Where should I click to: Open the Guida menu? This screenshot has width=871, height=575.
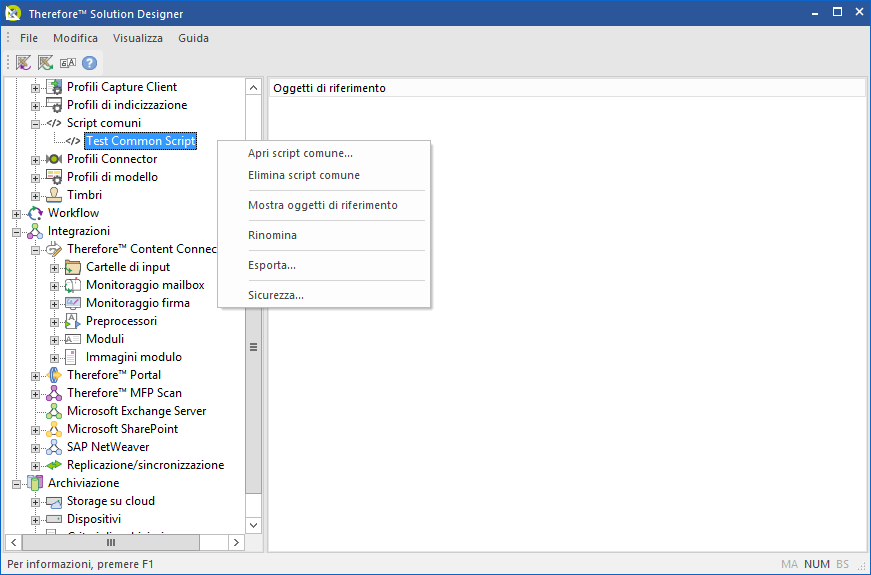coord(193,38)
